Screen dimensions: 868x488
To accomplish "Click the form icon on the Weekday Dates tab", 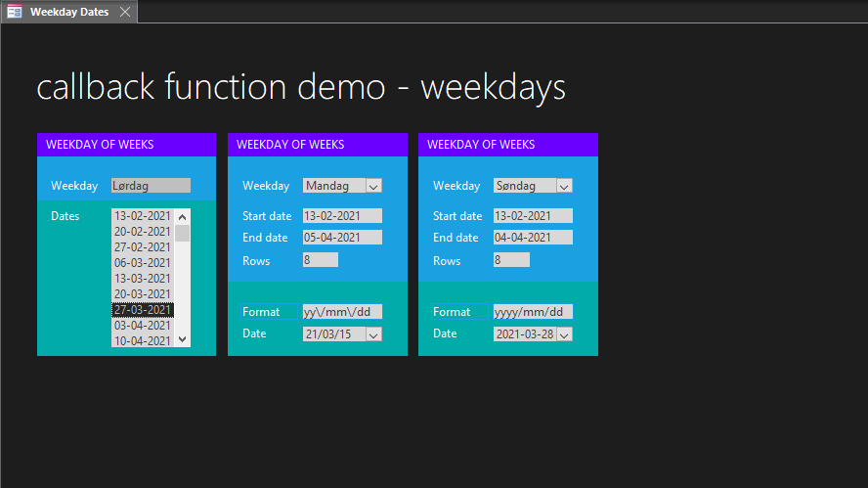I will tap(15, 12).
